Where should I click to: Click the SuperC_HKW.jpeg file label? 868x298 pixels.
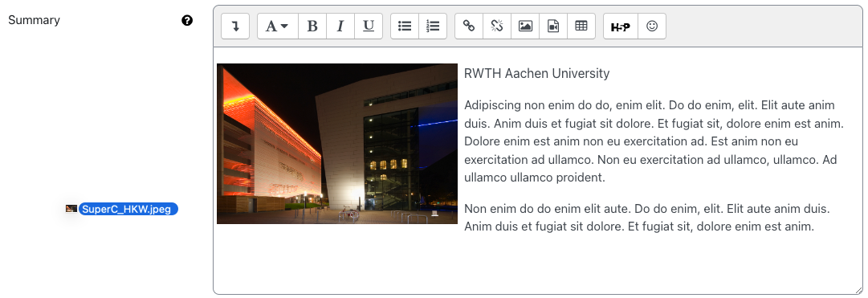click(x=128, y=209)
